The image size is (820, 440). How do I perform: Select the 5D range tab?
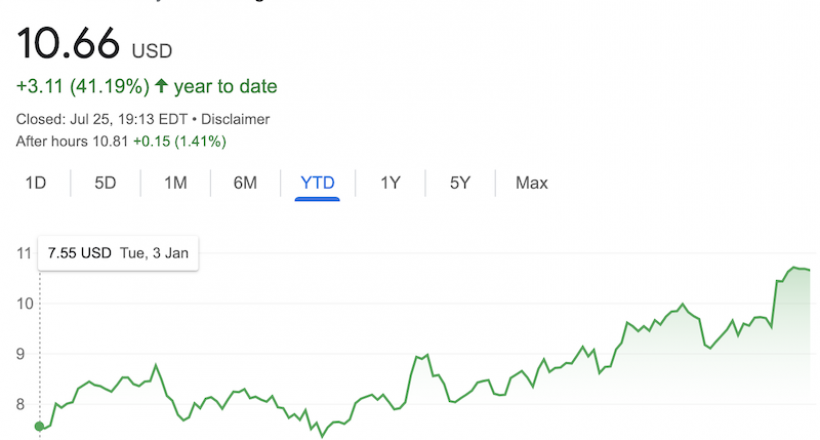point(105,183)
